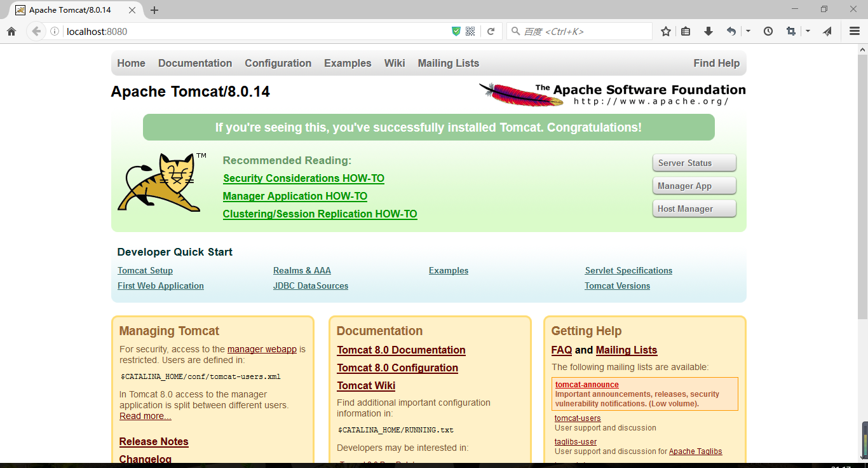The image size is (868, 468).
Task: Open the hamburger browser menu
Action: [855, 31]
